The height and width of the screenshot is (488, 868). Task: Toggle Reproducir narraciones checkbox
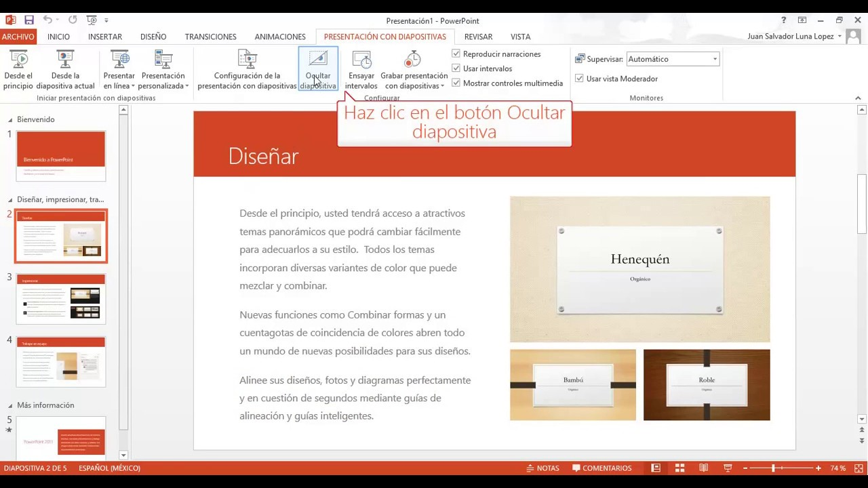[x=456, y=54]
